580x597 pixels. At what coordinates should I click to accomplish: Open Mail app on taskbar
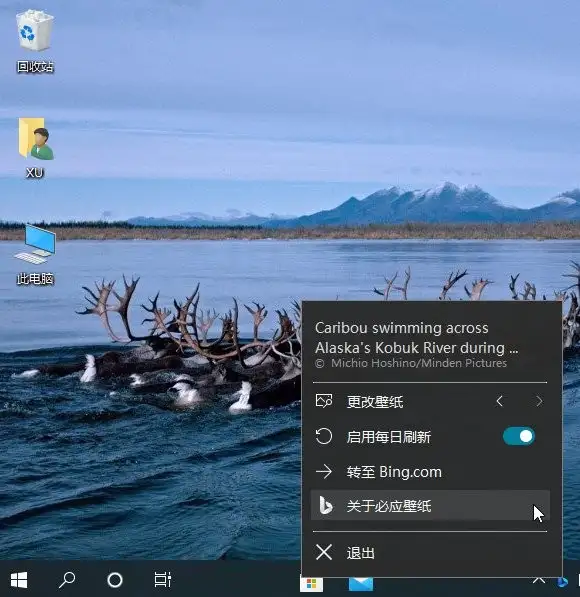tap(361, 584)
